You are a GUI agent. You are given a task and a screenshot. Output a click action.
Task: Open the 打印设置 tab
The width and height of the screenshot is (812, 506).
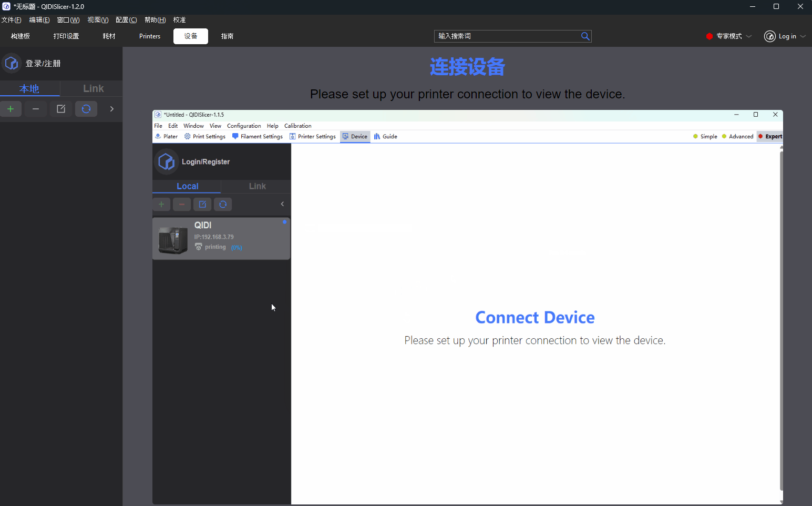coord(66,36)
